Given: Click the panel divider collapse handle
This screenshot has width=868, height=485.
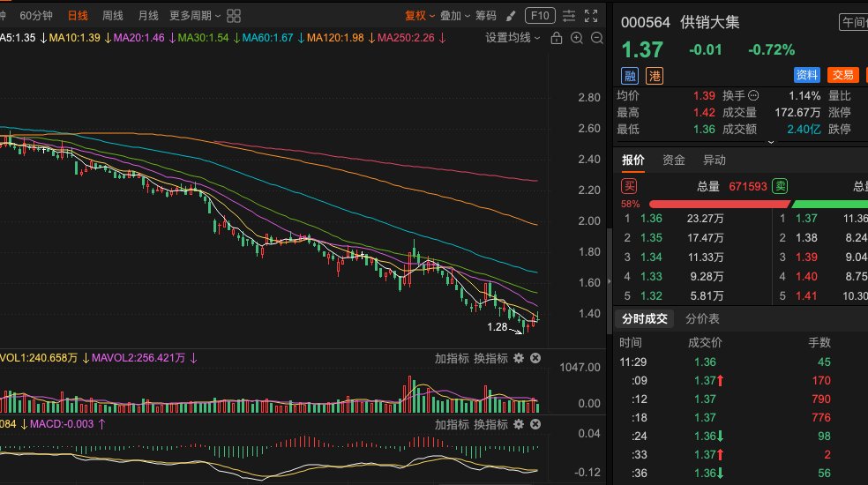Looking at the screenshot, I should coord(610,281).
